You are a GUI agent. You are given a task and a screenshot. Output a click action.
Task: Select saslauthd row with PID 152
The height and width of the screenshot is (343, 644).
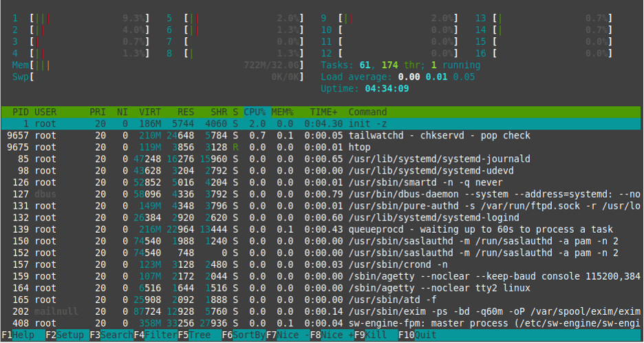tap(321, 253)
